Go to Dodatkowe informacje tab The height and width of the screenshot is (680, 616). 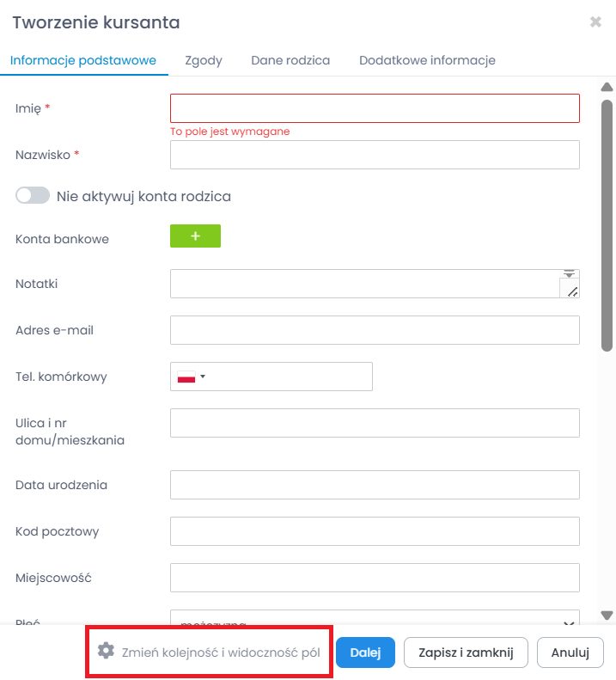tap(427, 60)
